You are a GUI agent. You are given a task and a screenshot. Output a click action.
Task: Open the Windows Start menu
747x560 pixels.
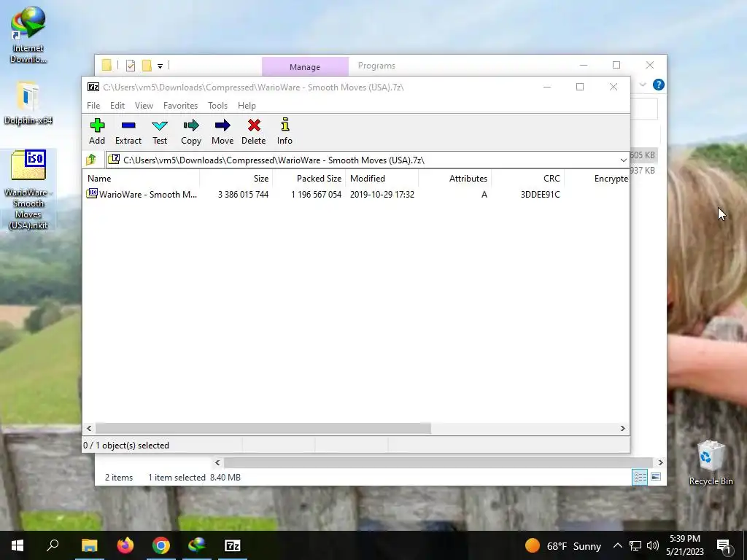(x=18, y=545)
